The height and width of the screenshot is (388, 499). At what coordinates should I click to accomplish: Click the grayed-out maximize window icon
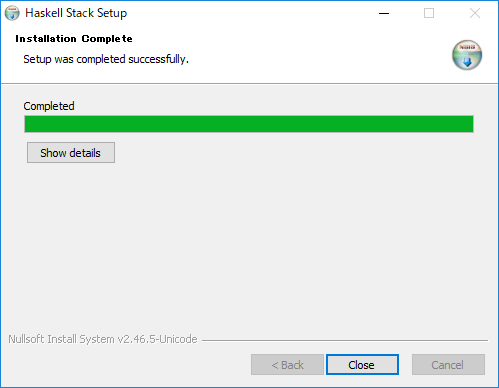(x=429, y=13)
